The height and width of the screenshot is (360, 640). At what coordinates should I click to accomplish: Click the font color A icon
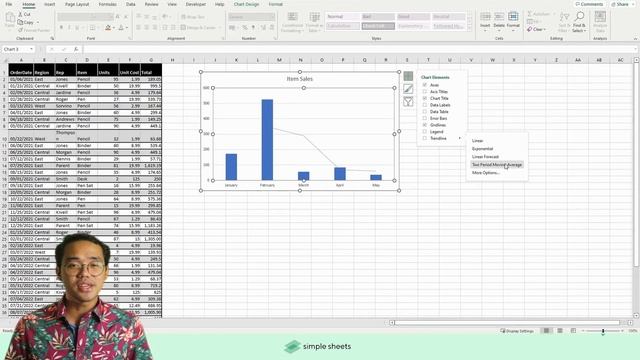pyautogui.click(x=121, y=28)
